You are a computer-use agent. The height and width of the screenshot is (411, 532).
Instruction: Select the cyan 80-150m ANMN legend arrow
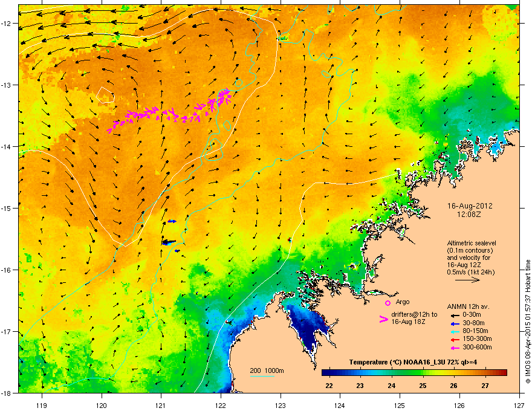tap(455, 332)
